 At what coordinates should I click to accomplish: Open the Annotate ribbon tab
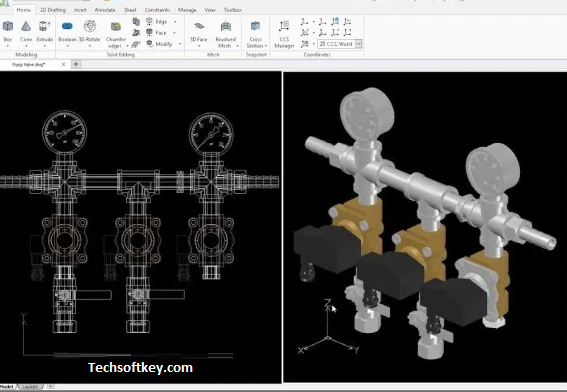coord(105,10)
